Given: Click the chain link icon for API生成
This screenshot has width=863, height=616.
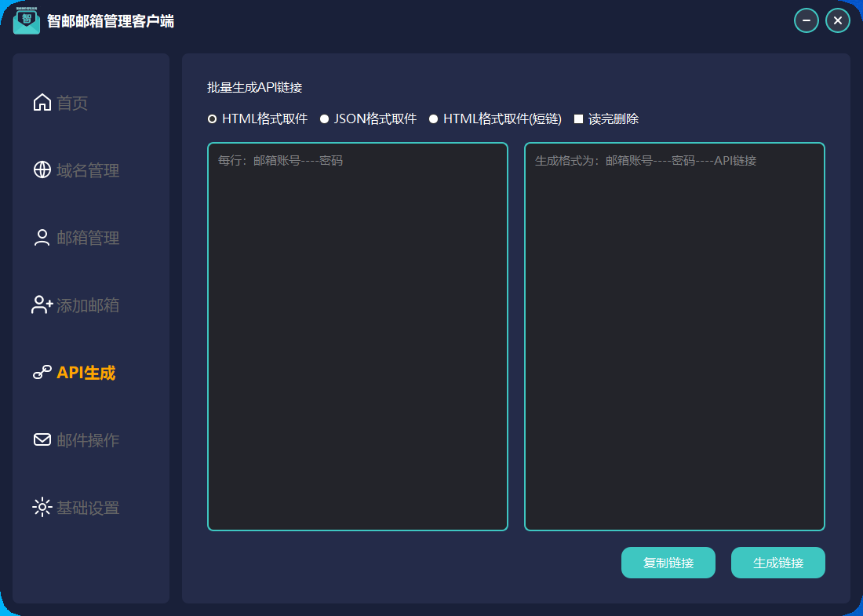Looking at the screenshot, I should coord(42,373).
